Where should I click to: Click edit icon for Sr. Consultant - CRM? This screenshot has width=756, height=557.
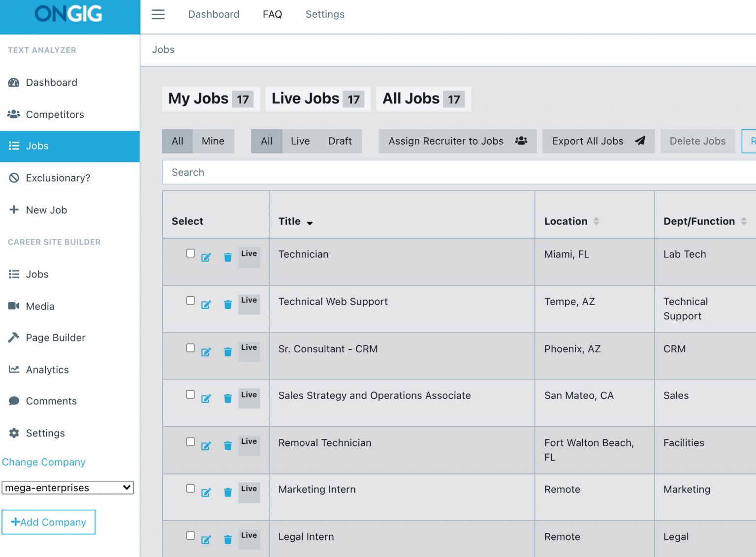(x=206, y=352)
